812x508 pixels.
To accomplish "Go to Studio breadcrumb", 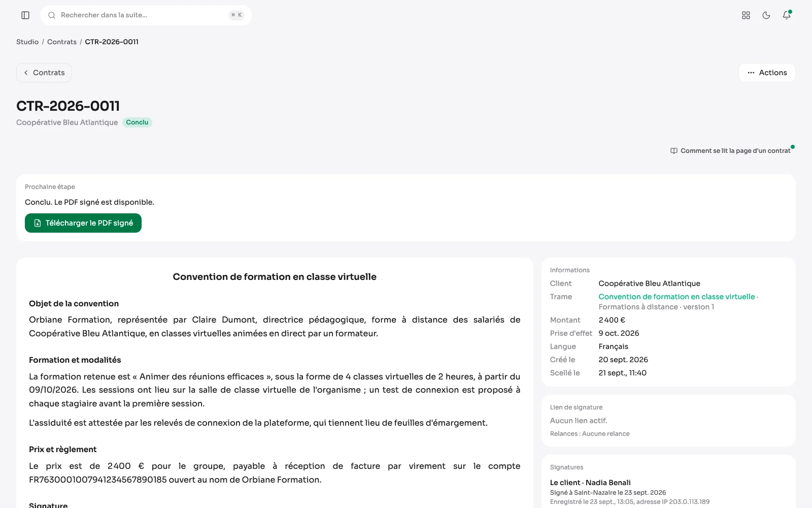I will click(27, 42).
